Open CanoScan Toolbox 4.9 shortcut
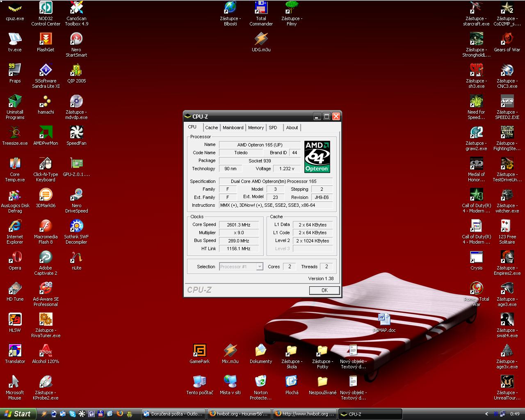 click(76, 13)
